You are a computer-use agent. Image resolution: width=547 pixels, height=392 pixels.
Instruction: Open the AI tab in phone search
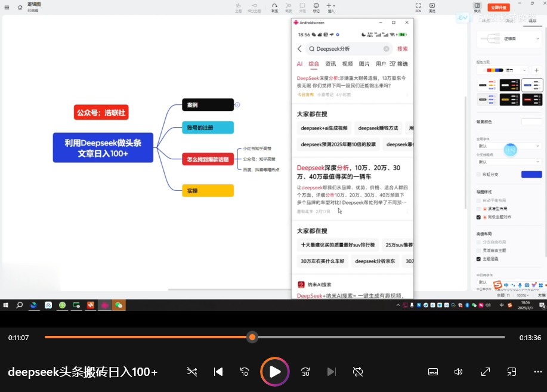point(299,64)
